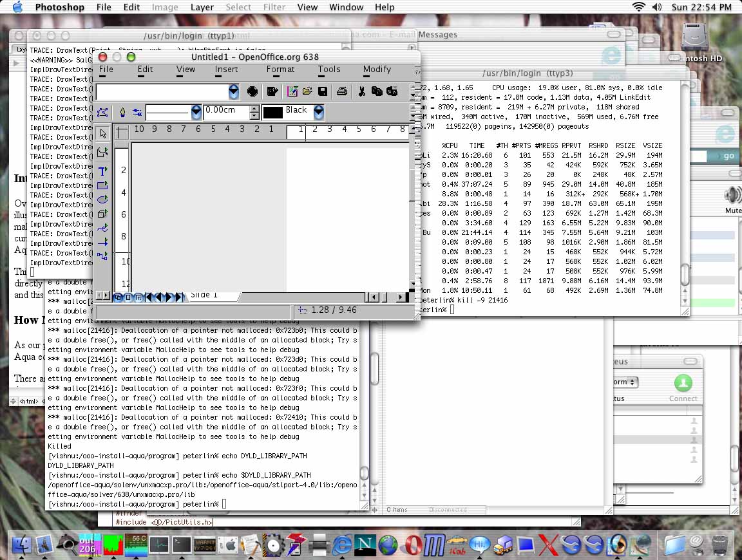Click the Connect icon in the chat window
This screenshot has width=742, height=560.
683,383
